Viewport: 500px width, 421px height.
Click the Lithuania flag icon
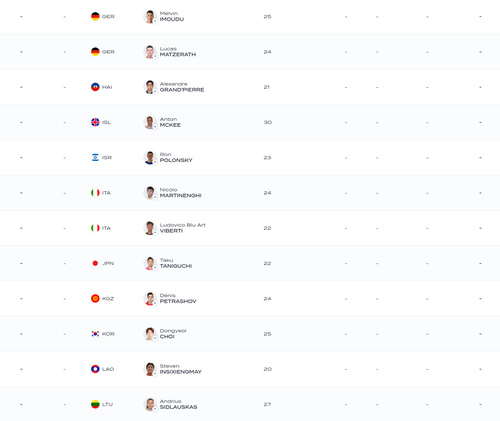coord(95,404)
